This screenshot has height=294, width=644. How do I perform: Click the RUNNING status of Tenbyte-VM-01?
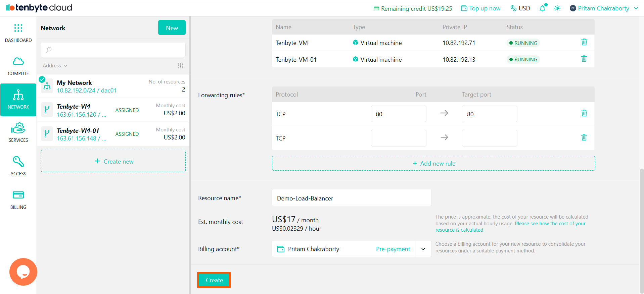point(523,59)
